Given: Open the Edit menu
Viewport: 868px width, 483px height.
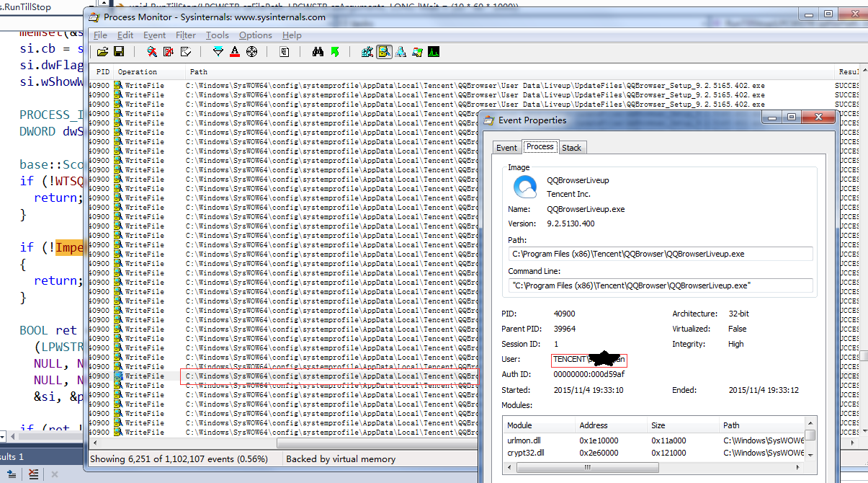Looking at the screenshot, I should tap(125, 35).
